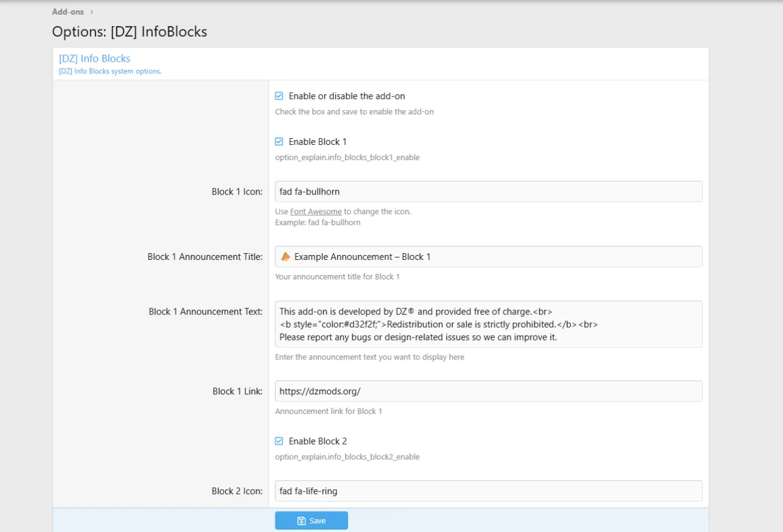Open the Font Awesome link
Viewport: 783px width, 532px height.
click(316, 212)
